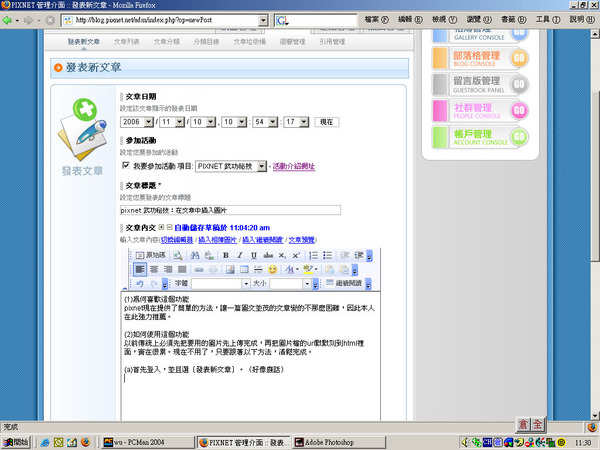This screenshot has height=450, width=600.
Task: Apply subscript formatting
Action: coord(282,255)
